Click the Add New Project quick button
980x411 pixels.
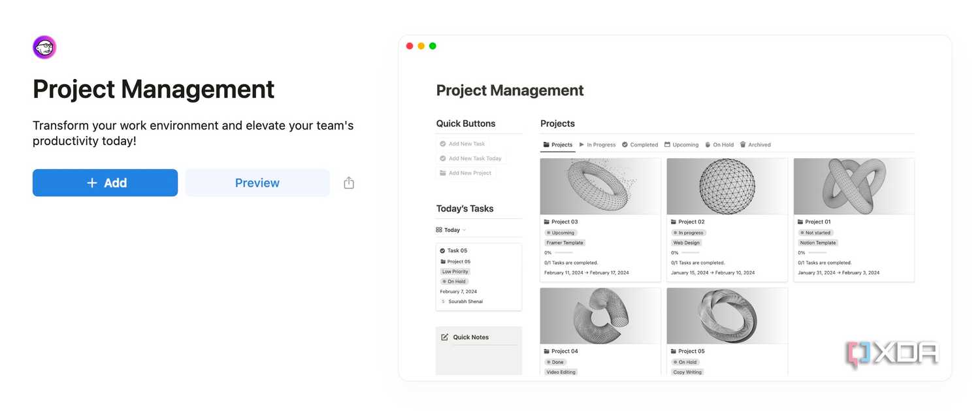click(466, 173)
